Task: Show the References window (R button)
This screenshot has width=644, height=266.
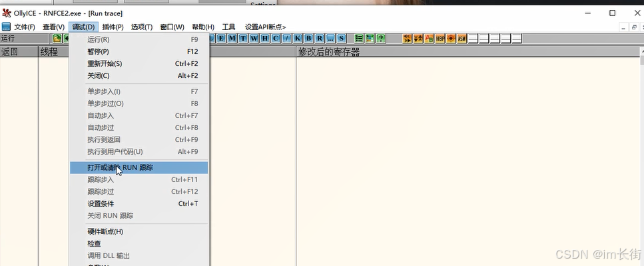Action: [x=320, y=39]
